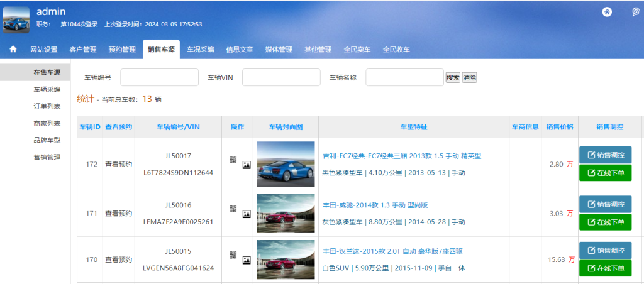Click 销售调控 button for vehicle 171
Image resolution: width=644 pixels, height=284 pixels.
[x=606, y=204]
